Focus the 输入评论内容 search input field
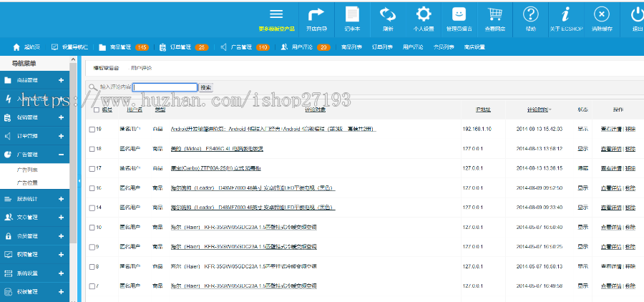The image size is (644, 302). point(165,87)
